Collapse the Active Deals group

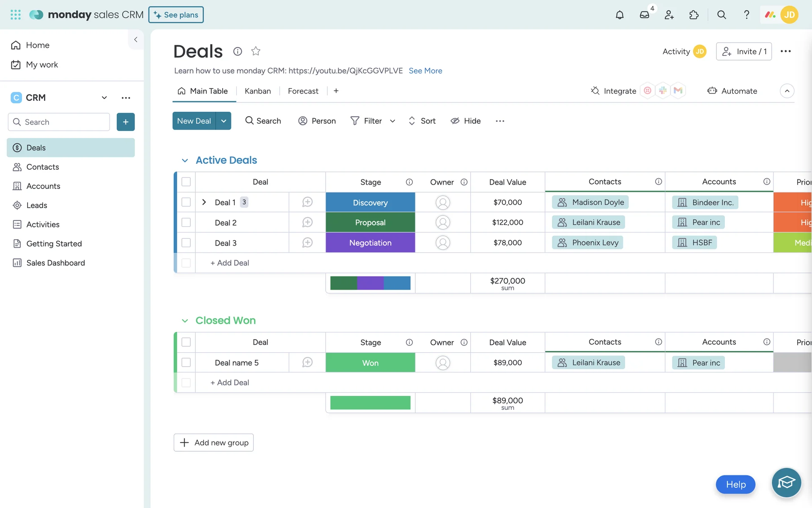[185, 160]
